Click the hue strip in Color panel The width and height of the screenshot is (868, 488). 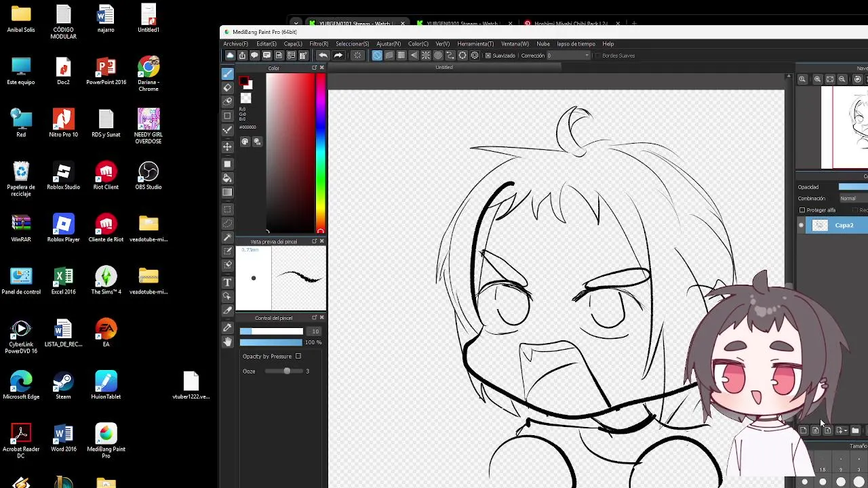[x=320, y=152]
